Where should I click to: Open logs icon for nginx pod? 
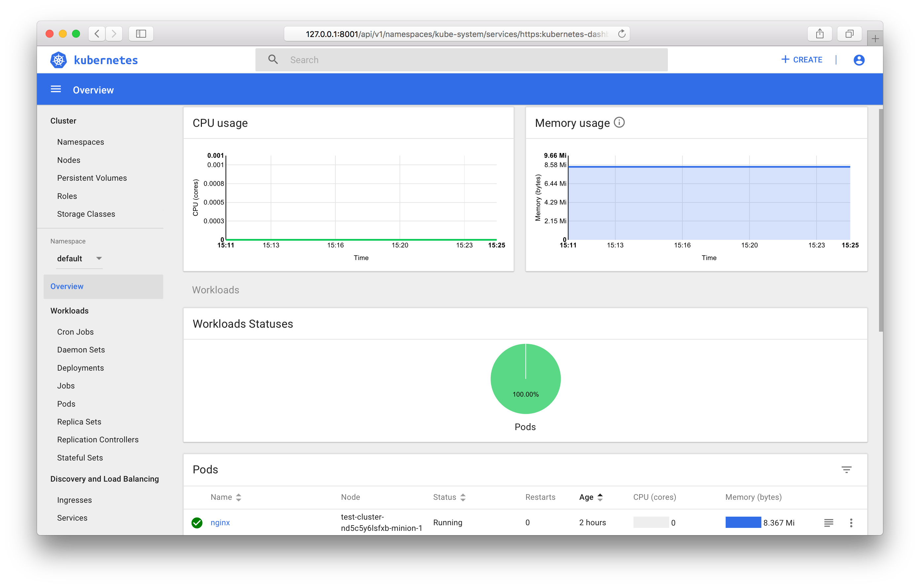tap(828, 523)
